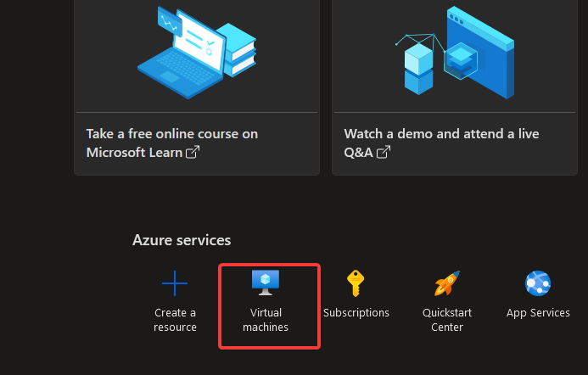
Task: Open external link icon beside Microsoft Learn
Action: 193,152
